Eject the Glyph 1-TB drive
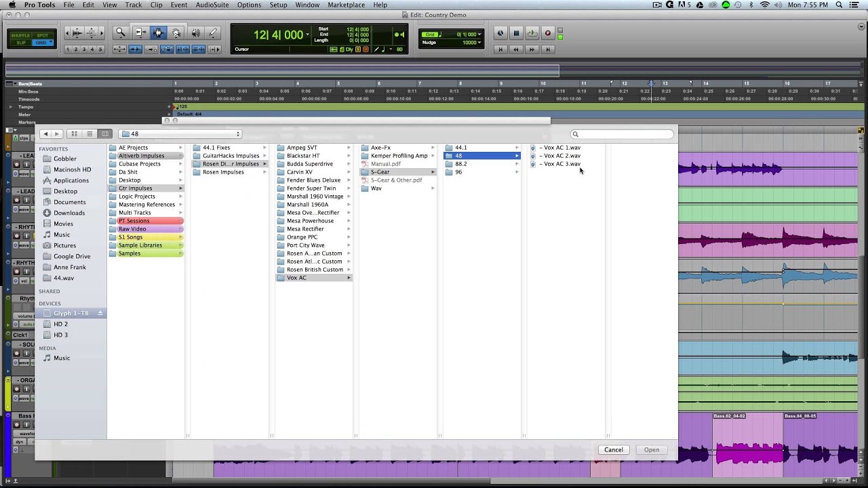Screen dimensions: 868x488 coord(100,313)
